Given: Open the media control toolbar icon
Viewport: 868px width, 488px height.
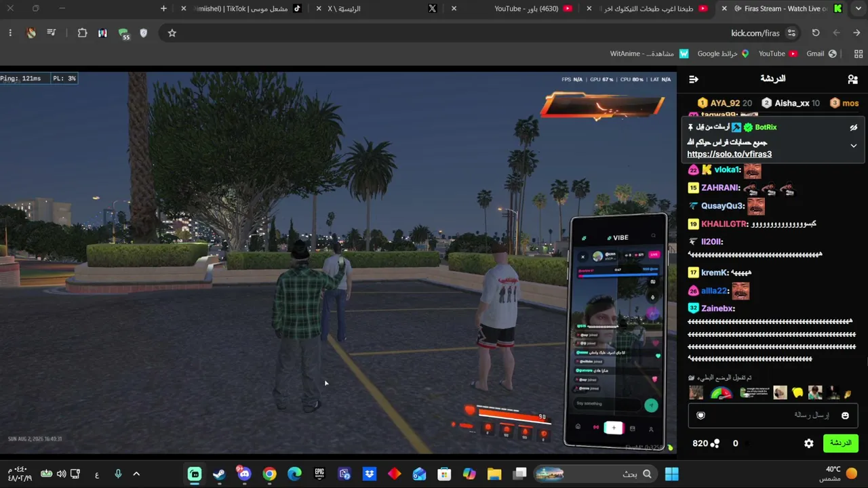Looking at the screenshot, I should [52, 33].
